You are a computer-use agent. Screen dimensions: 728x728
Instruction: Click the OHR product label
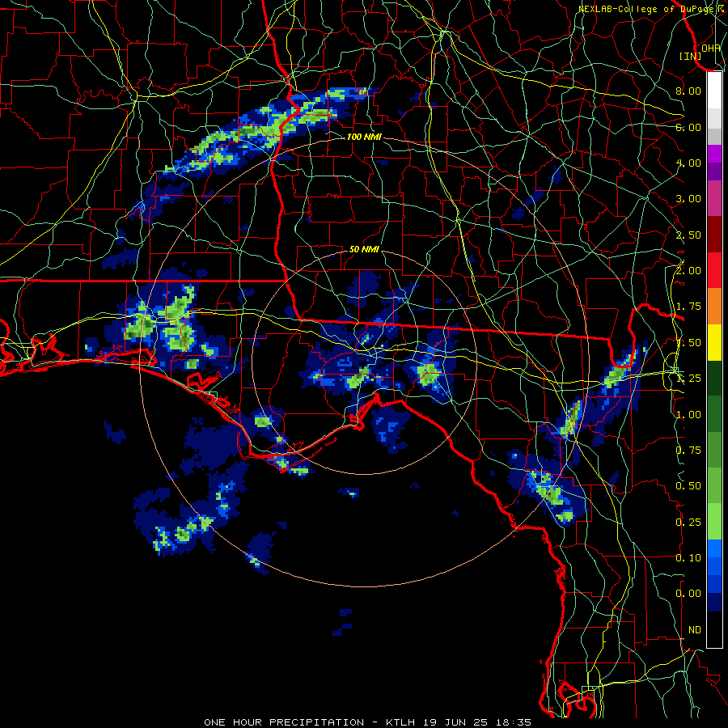pyautogui.click(x=710, y=48)
